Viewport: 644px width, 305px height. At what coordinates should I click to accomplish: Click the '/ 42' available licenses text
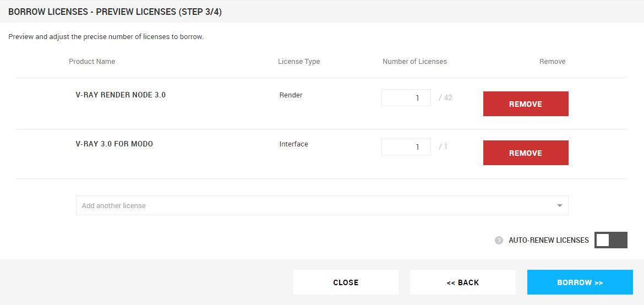(446, 98)
